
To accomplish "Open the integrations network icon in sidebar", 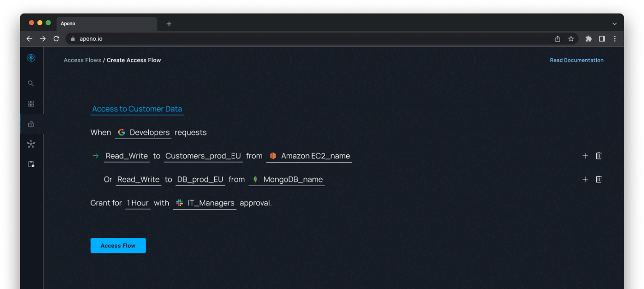I will (x=31, y=144).
